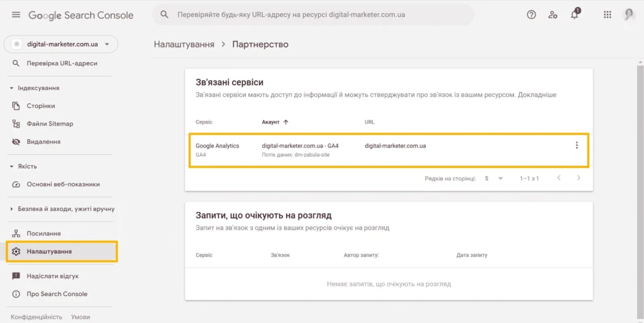Click Google Analytics service name cell

coord(217,146)
